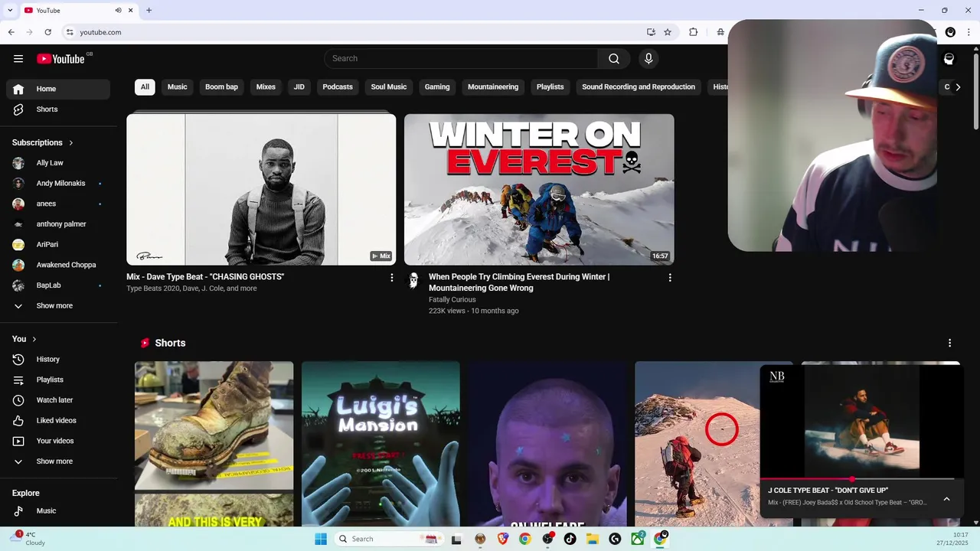This screenshot has height=551, width=980.
Task: Open File Explorer from the taskbar
Action: tap(593, 539)
